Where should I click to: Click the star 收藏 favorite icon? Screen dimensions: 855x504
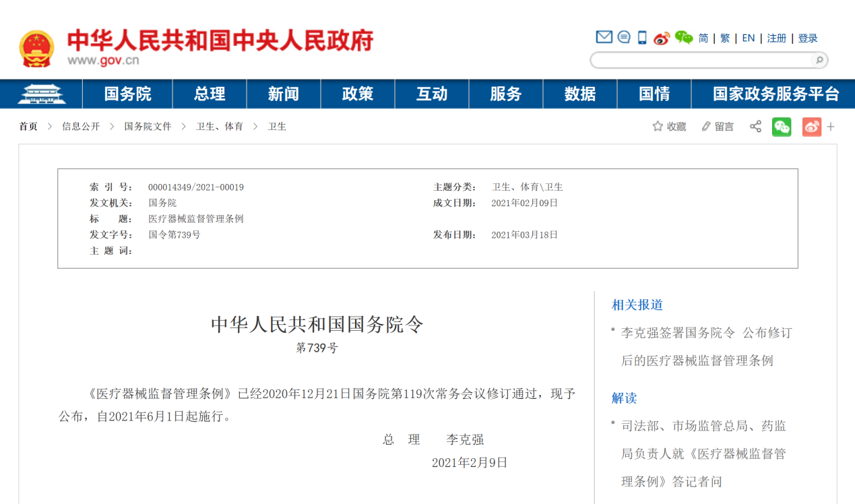(x=658, y=127)
